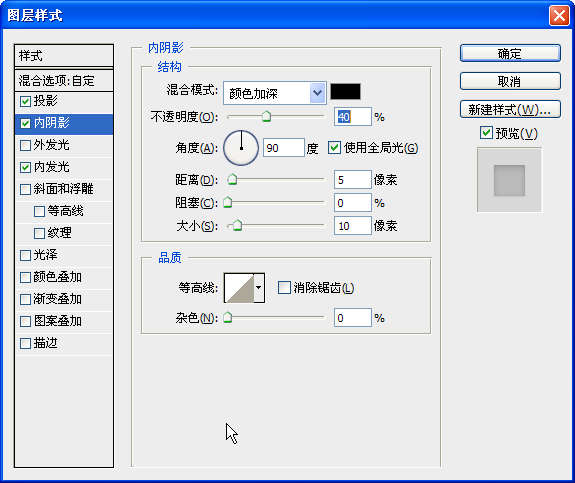This screenshot has width=575, height=483.
Task: Click the black shadow color swatch
Action: (x=345, y=91)
